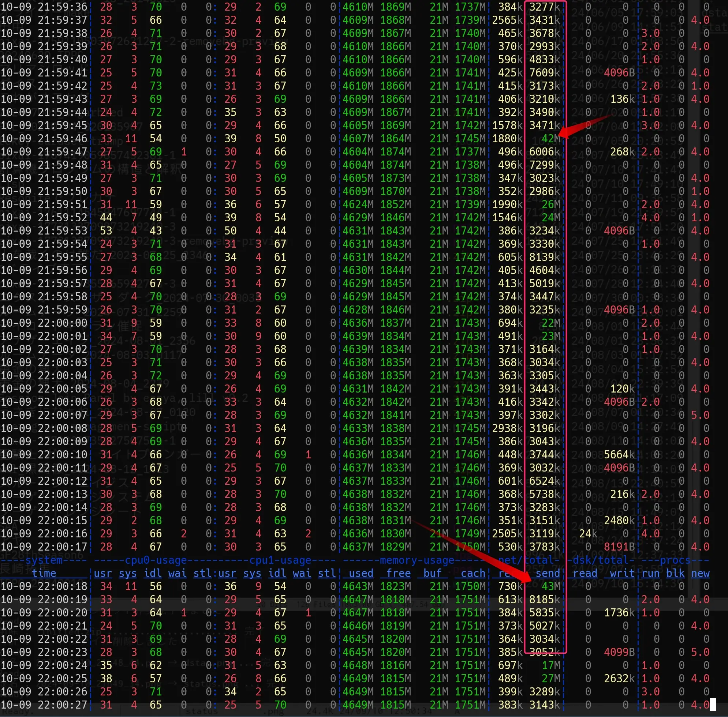The width and height of the screenshot is (728, 717).
Task: Click the 2938k recv value at 22:00:08
Action: click(x=507, y=428)
